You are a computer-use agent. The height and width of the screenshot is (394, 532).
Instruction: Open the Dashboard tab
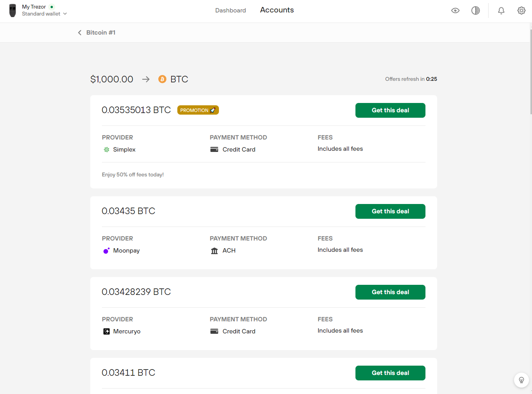click(x=231, y=10)
